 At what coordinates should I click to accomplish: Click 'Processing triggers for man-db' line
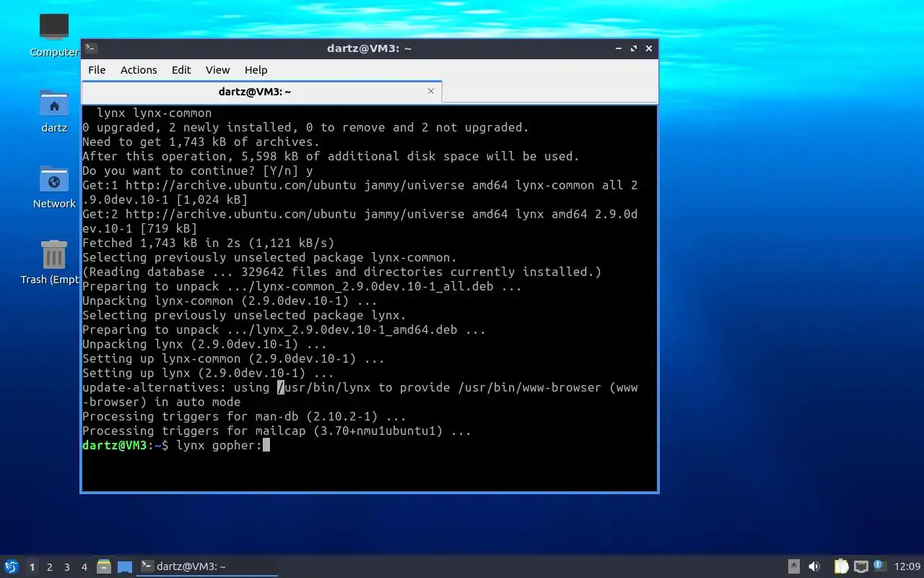244,416
